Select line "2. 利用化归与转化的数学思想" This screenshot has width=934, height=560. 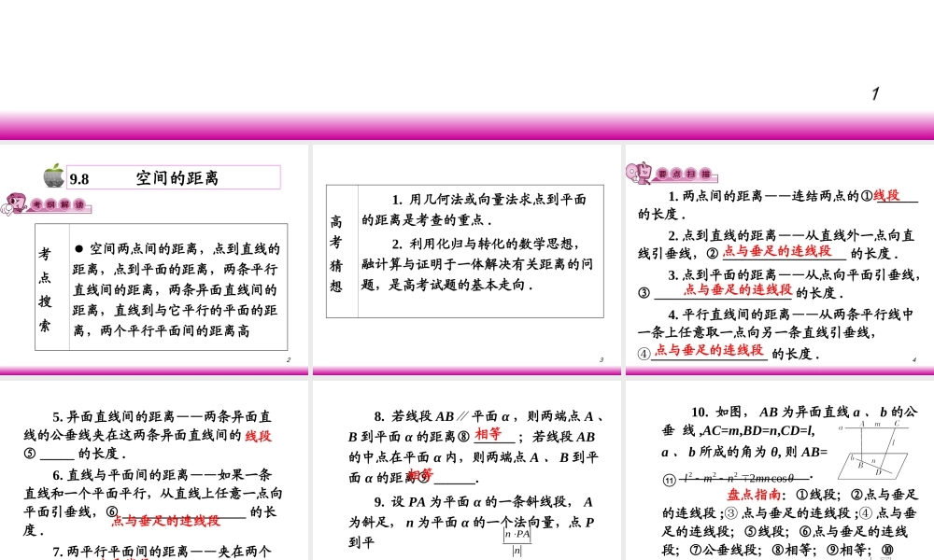click(486, 244)
